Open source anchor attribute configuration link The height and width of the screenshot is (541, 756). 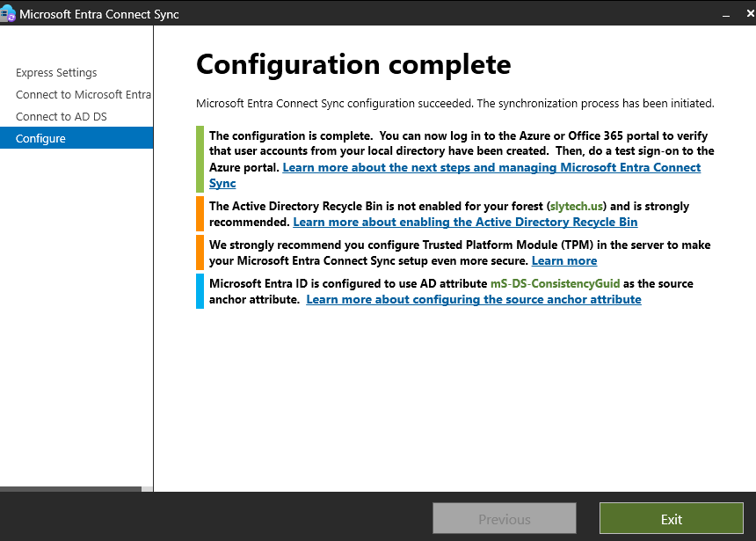[474, 299]
